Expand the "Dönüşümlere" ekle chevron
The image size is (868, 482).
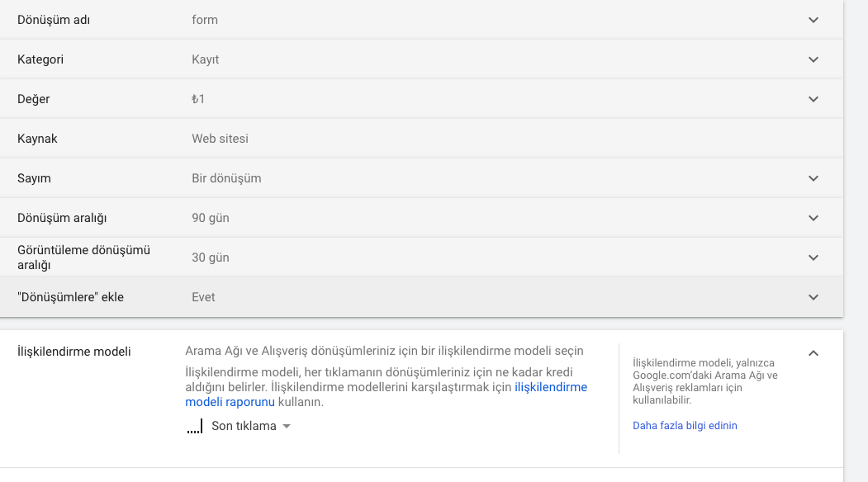tap(813, 297)
